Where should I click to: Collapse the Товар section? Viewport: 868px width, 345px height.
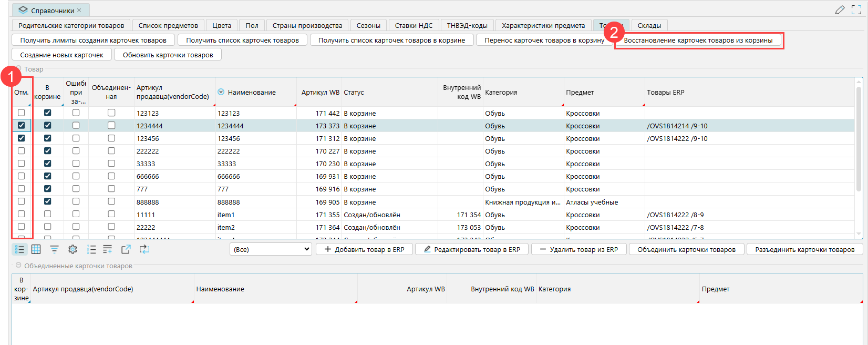pos(19,69)
